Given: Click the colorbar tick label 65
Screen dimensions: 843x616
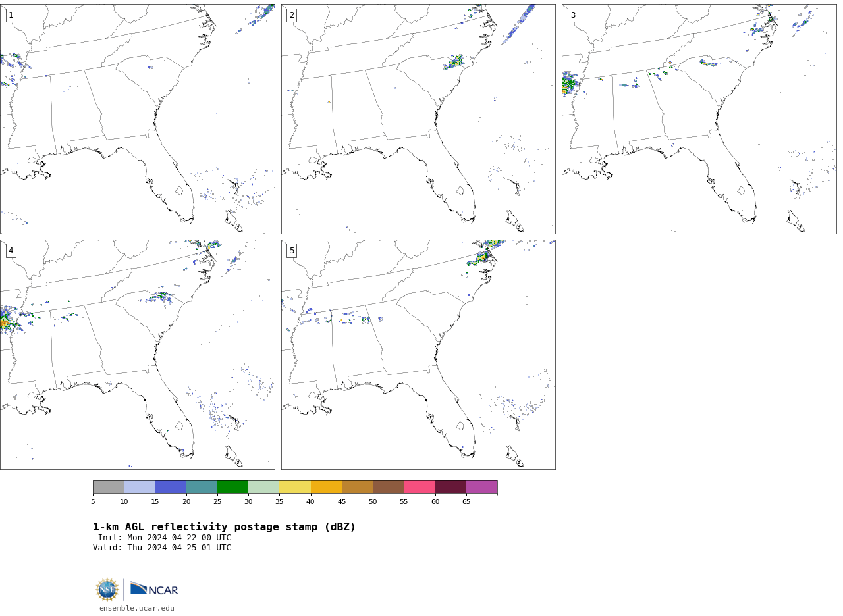Looking at the screenshot, I should click(x=466, y=502).
